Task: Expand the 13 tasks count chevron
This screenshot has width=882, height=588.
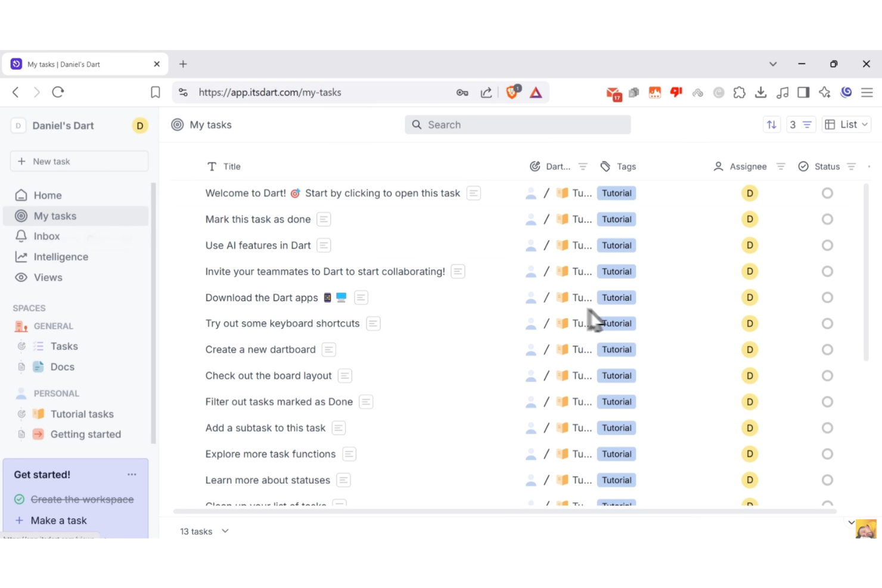Action: (225, 531)
